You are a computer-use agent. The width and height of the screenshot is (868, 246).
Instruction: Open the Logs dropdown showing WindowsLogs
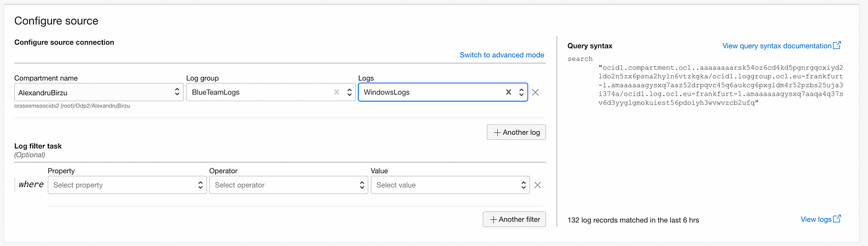(443, 92)
